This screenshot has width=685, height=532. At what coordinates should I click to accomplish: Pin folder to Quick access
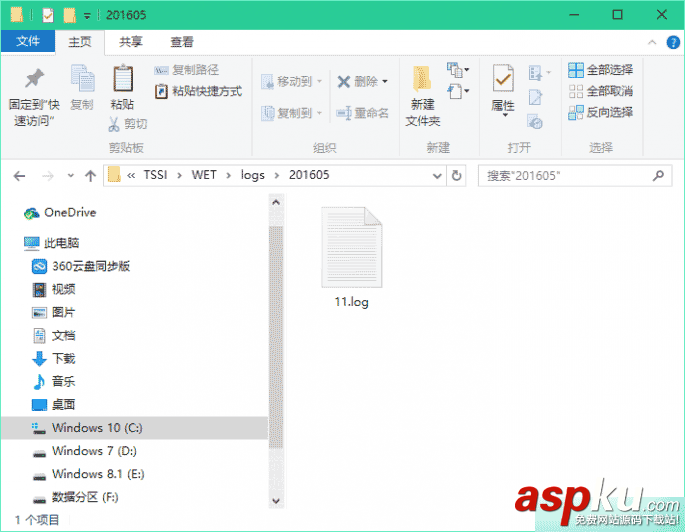point(34,97)
